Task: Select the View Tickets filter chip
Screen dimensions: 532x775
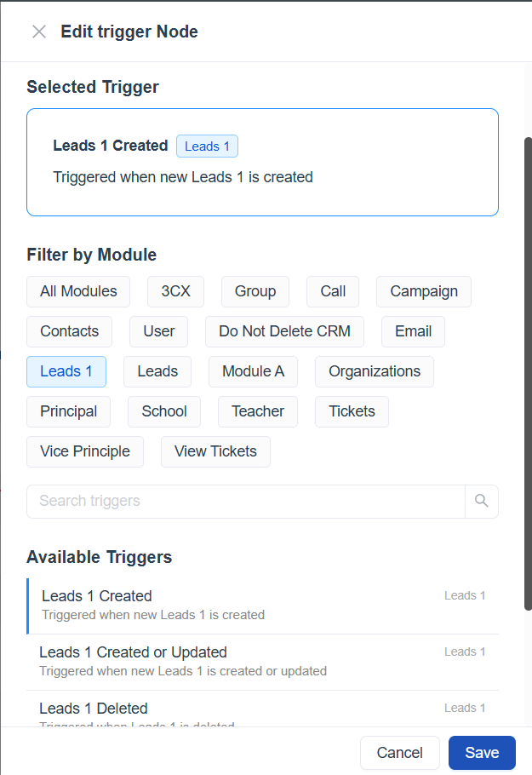Action: click(x=215, y=451)
